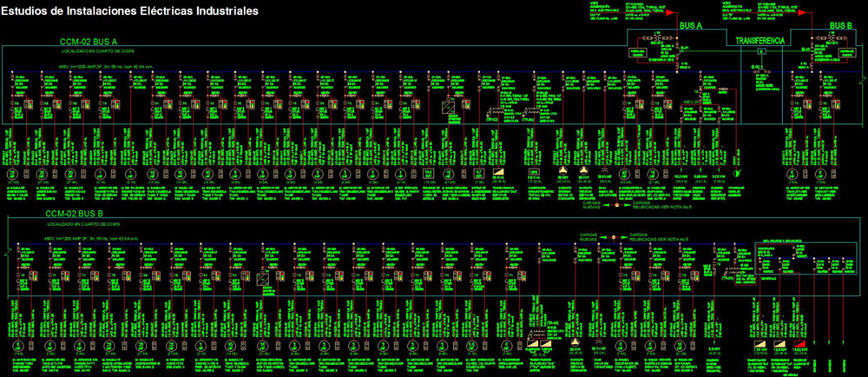868x377 pixels.
Task: Click the 'BUS B' label at top right
Action: pyautogui.click(x=841, y=26)
